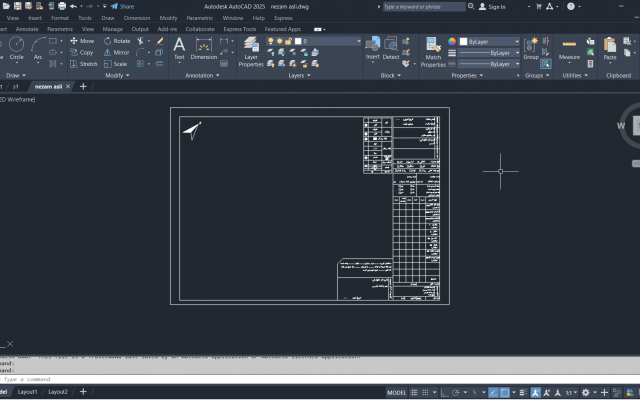Launch Match Properties tool
Viewport: 640px width, 400px height.
click(x=433, y=52)
